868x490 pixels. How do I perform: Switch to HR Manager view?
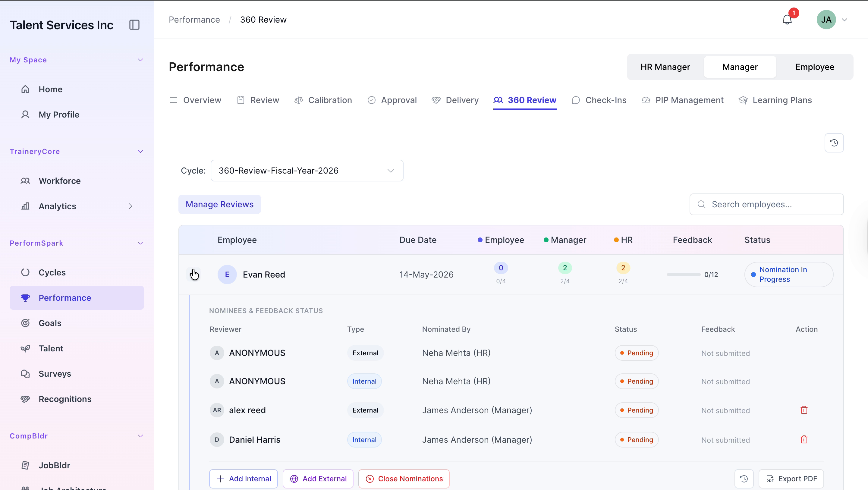665,67
